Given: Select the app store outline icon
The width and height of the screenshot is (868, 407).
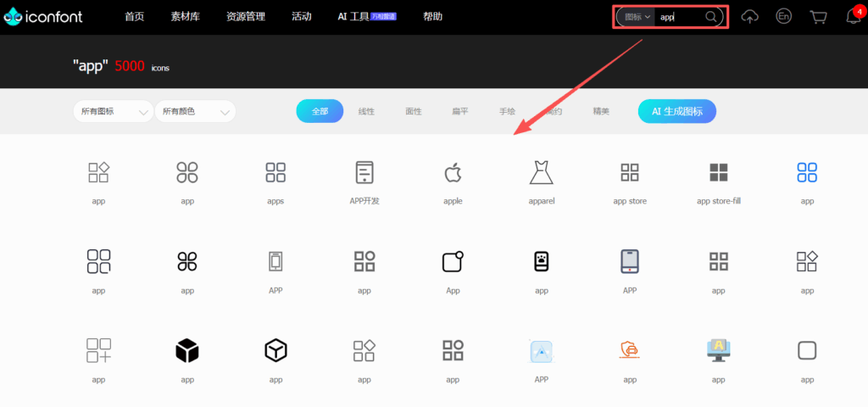Looking at the screenshot, I should coord(630,172).
